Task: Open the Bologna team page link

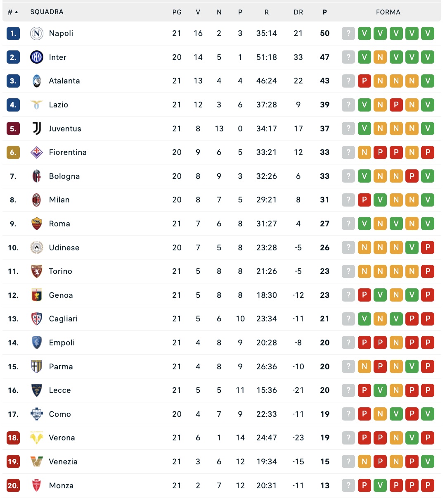Action: tap(64, 176)
